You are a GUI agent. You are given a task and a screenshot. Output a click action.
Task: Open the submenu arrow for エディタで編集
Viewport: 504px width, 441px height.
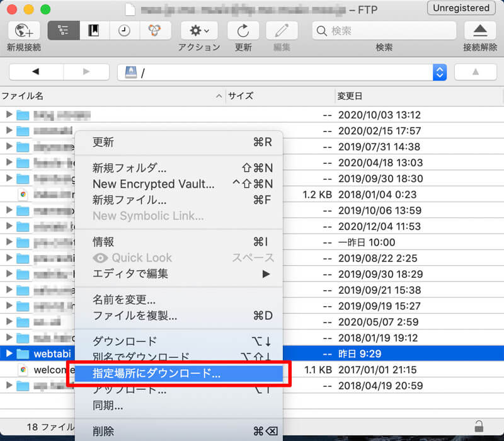click(x=266, y=274)
